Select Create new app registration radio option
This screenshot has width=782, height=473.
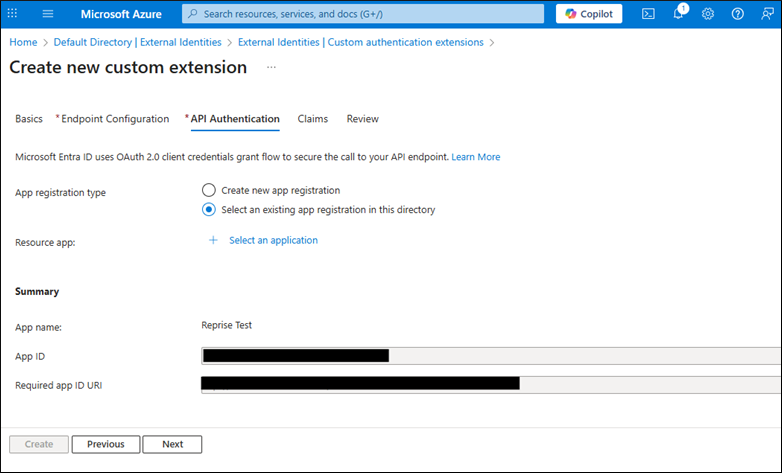tap(209, 190)
